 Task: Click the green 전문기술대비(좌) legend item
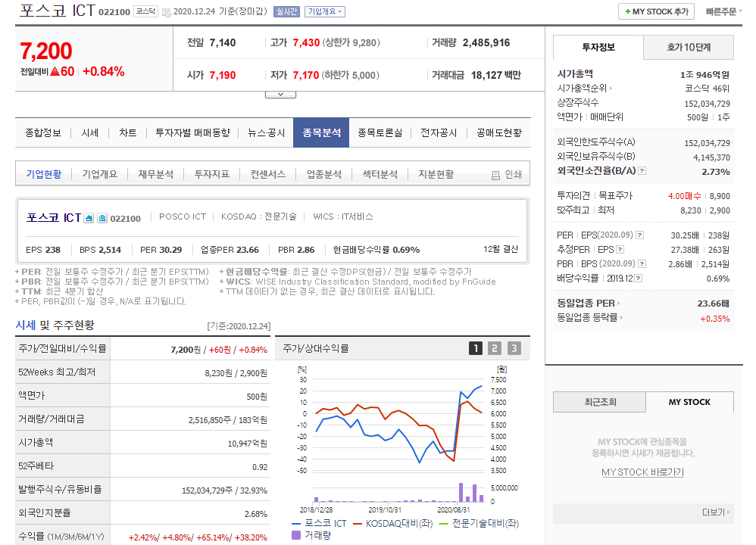479,523
